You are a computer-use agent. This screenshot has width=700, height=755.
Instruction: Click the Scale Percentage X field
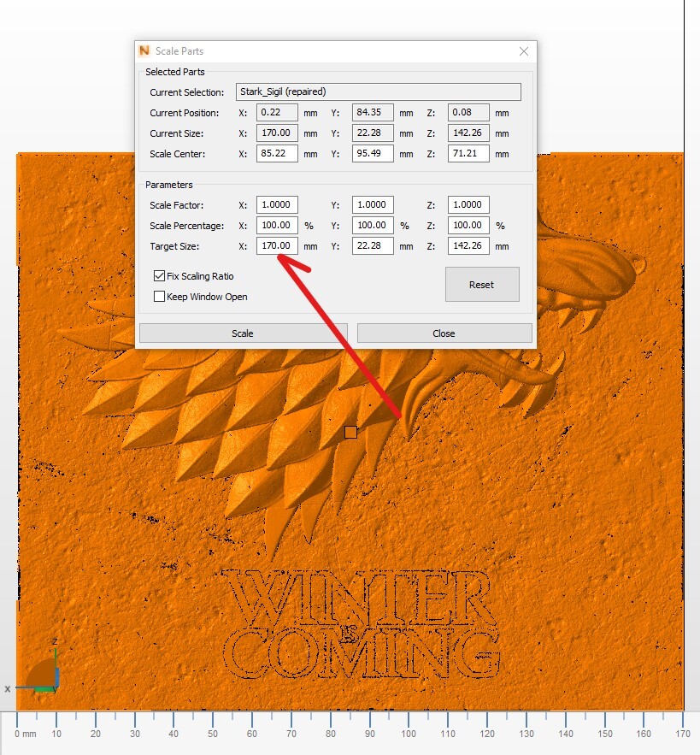[277, 226]
